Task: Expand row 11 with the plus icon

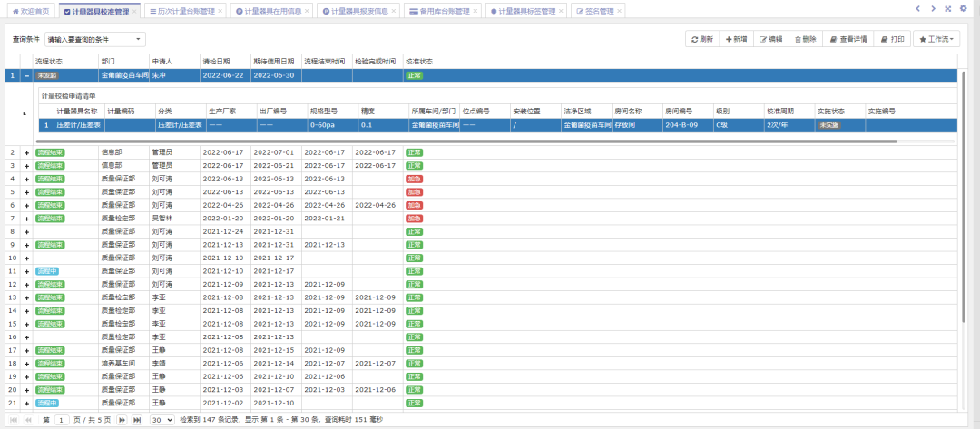Action: pyautogui.click(x=27, y=271)
